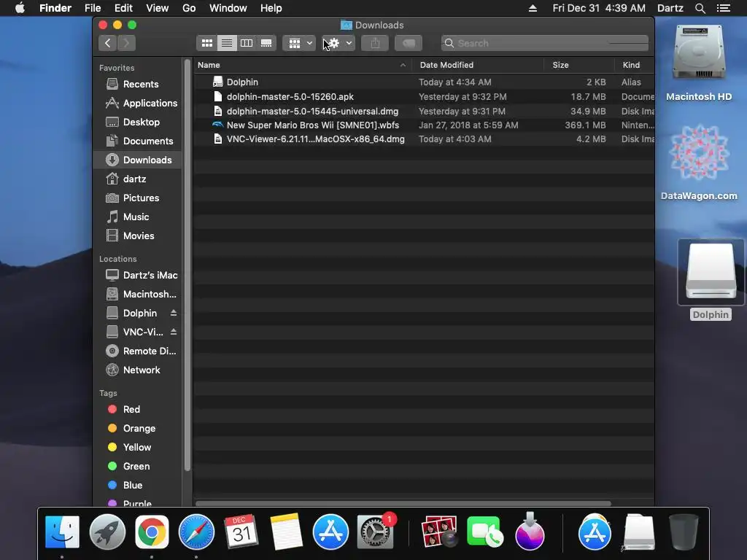Click the eject icon in menu bar
747x560 pixels.
(533, 8)
